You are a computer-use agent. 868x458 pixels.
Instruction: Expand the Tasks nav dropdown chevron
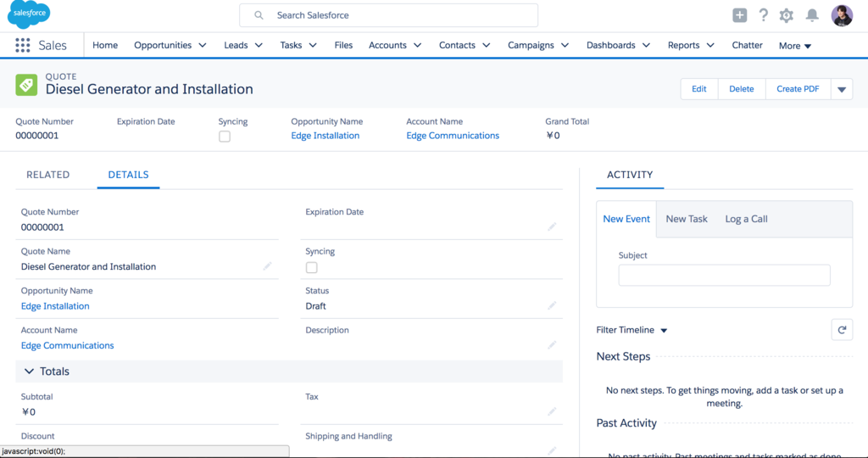[x=313, y=46]
